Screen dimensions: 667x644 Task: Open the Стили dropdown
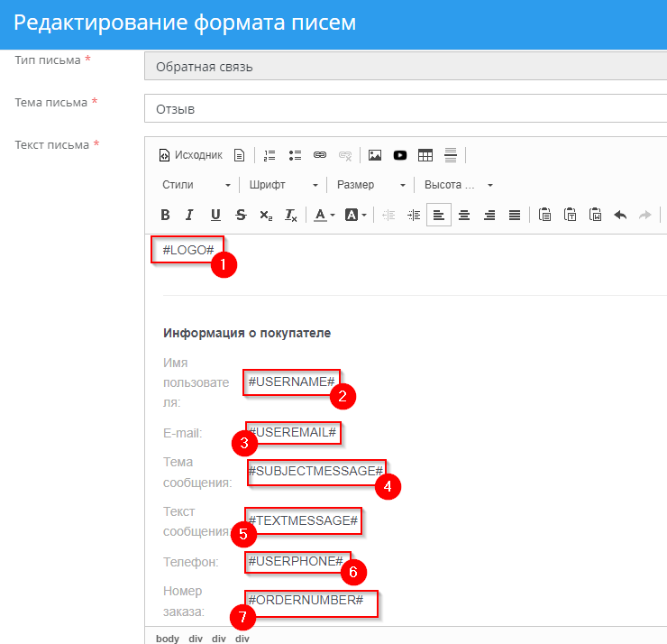[x=196, y=185]
